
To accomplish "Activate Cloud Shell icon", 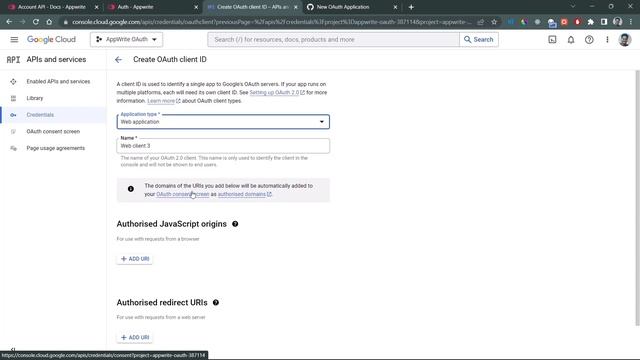I will point(552,40).
